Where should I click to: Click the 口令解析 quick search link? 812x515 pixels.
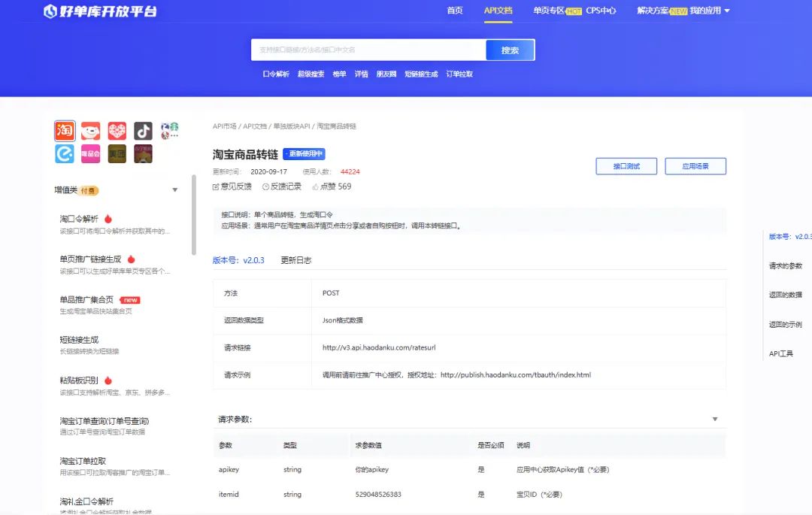tap(275, 74)
